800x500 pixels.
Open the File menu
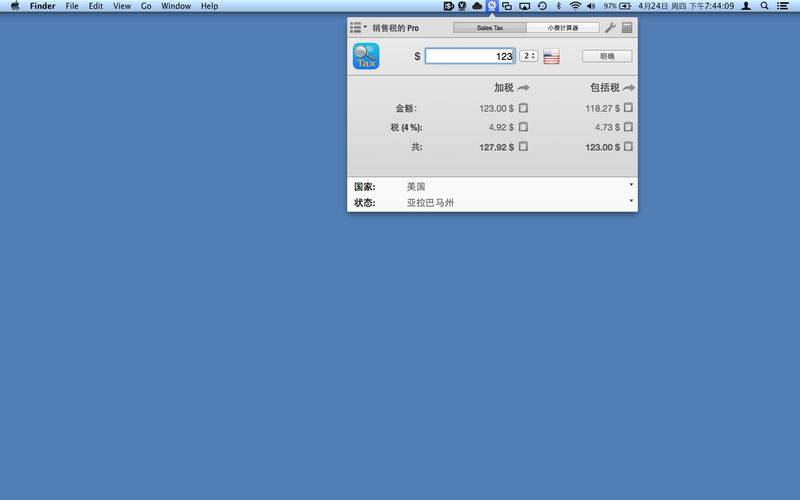[72, 6]
